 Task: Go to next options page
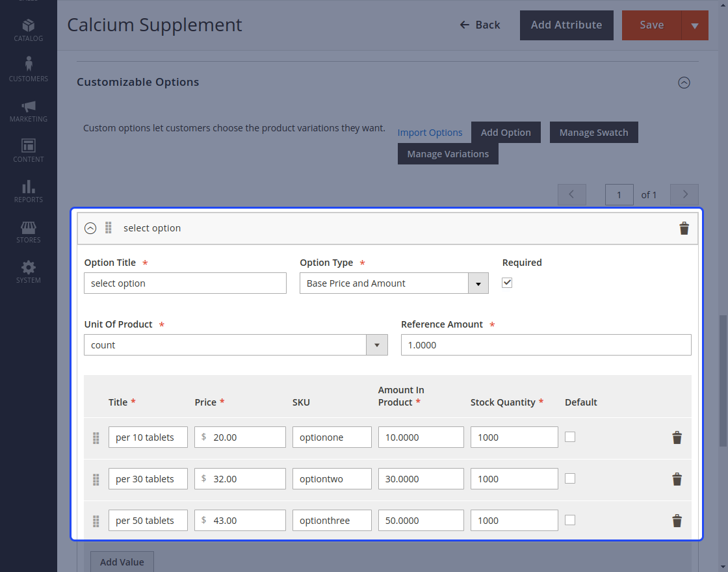point(684,194)
